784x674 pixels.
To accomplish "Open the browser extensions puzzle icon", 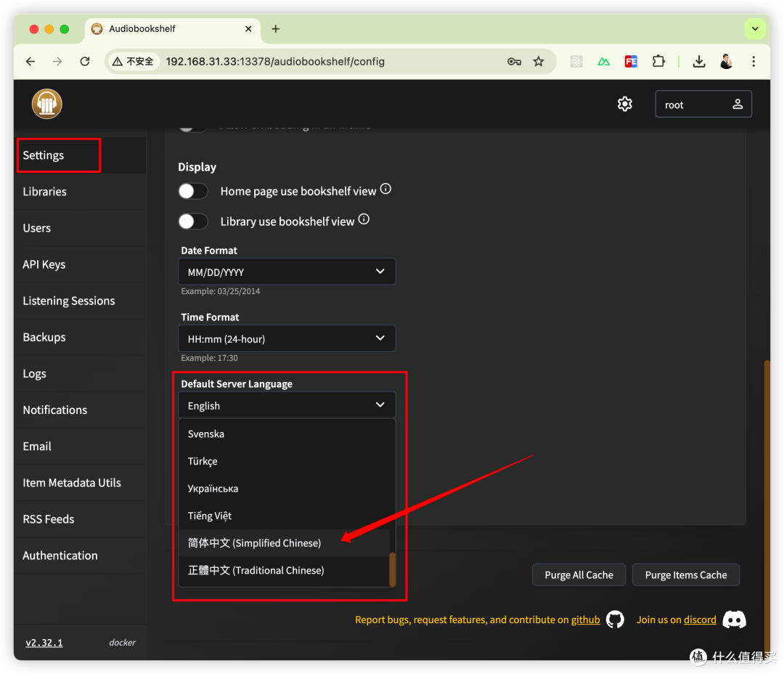I will coord(658,62).
